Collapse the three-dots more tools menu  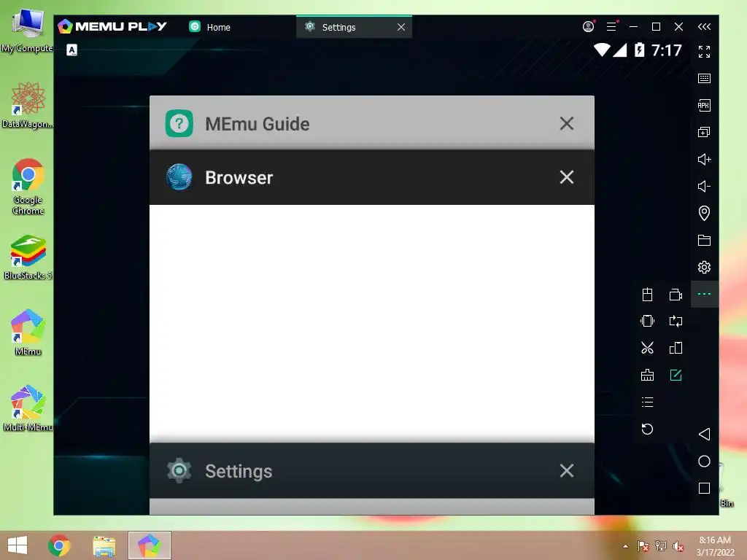tap(704, 295)
